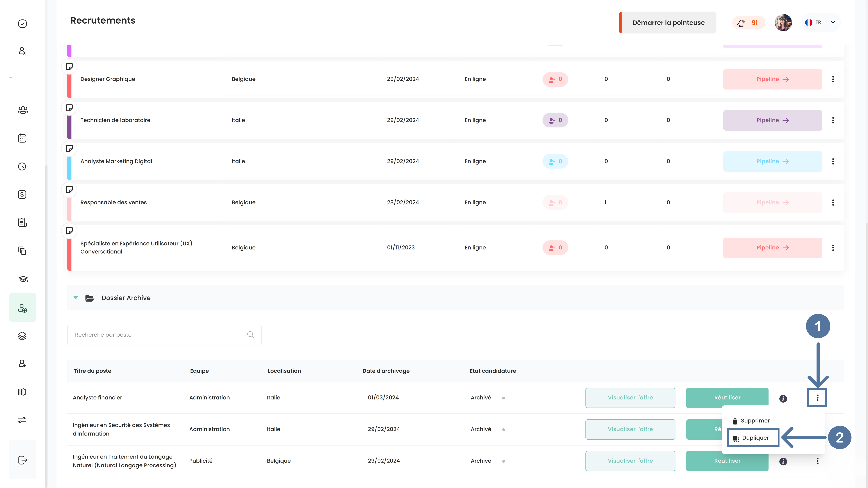Open the dollar expenses icon in sidebar
868x488 pixels.
[x=22, y=194]
